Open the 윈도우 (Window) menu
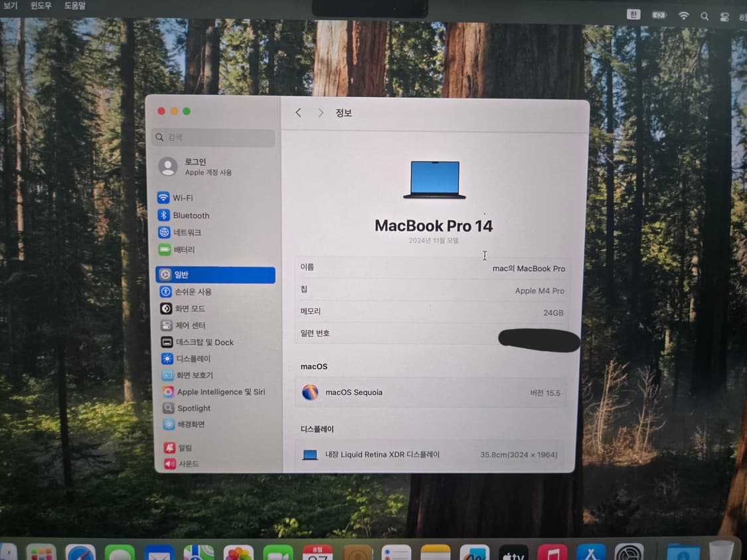The image size is (747, 560). tap(41, 5)
